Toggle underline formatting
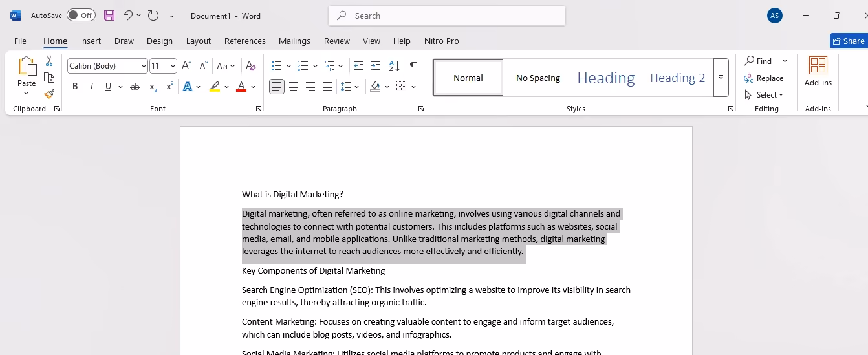This screenshot has height=355, width=868. [108, 87]
